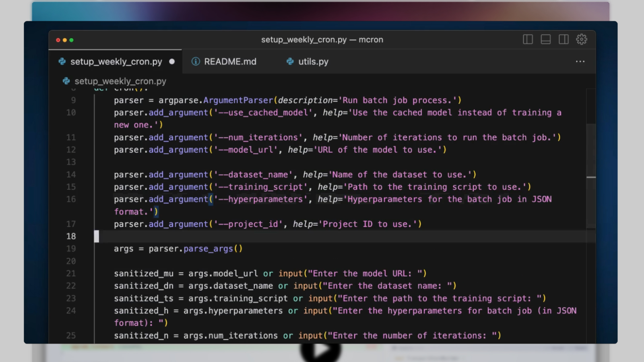Click the Python icon in the breadcrumb

[x=66, y=81]
